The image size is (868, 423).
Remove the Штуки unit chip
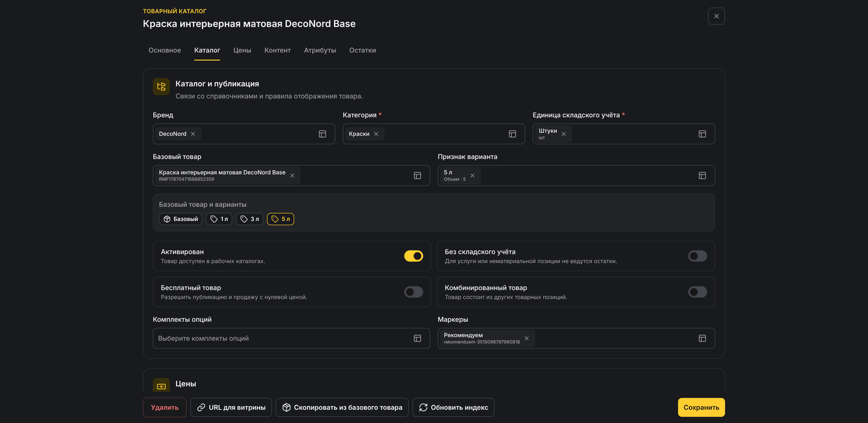click(x=564, y=134)
